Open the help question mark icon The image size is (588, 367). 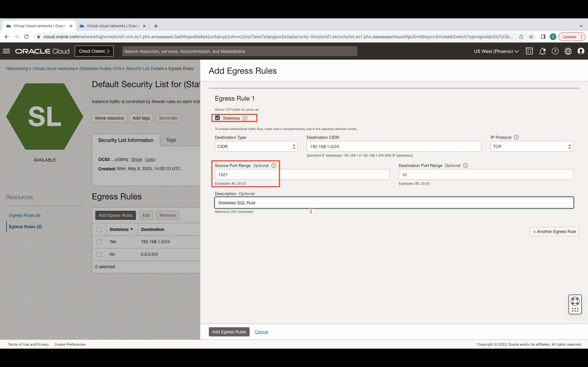tap(556, 51)
